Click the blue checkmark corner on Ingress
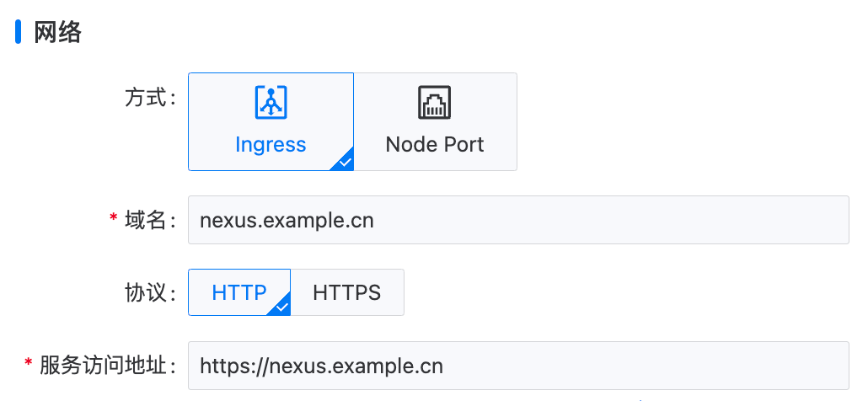 tap(345, 162)
